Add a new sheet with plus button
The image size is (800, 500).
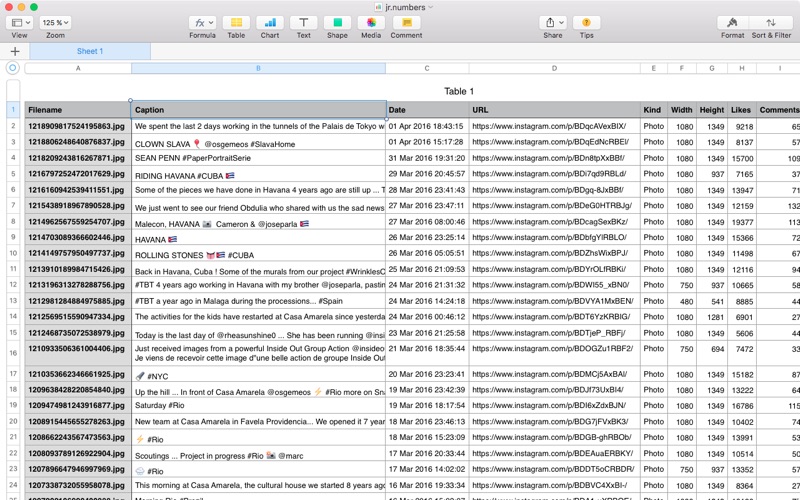click(x=15, y=51)
